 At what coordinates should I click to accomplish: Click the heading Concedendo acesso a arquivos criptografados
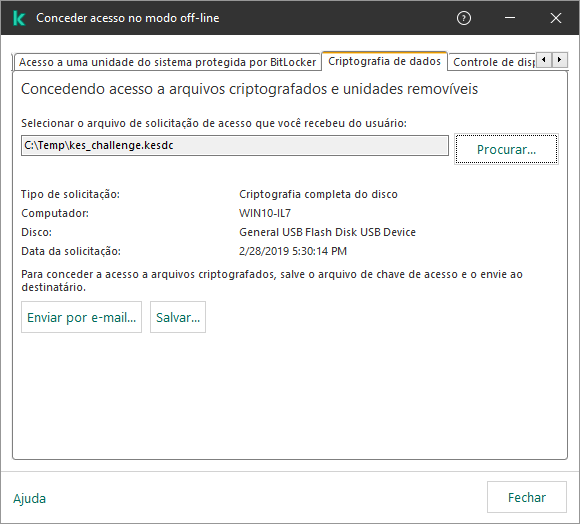pos(249,89)
